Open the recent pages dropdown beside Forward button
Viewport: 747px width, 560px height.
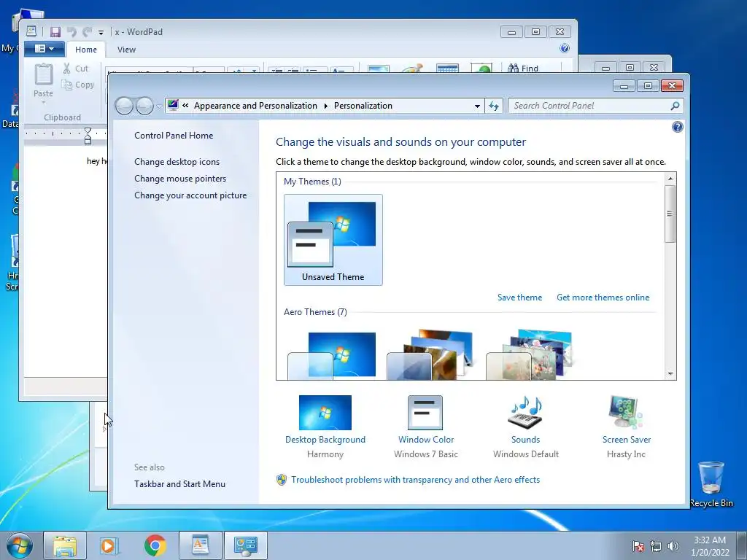pos(159,106)
